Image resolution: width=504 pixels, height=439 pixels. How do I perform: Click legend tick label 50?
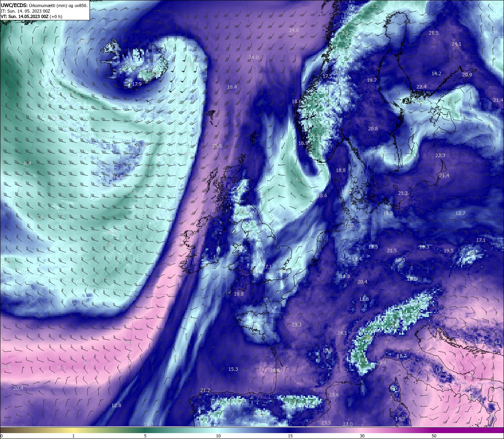click(434, 436)
